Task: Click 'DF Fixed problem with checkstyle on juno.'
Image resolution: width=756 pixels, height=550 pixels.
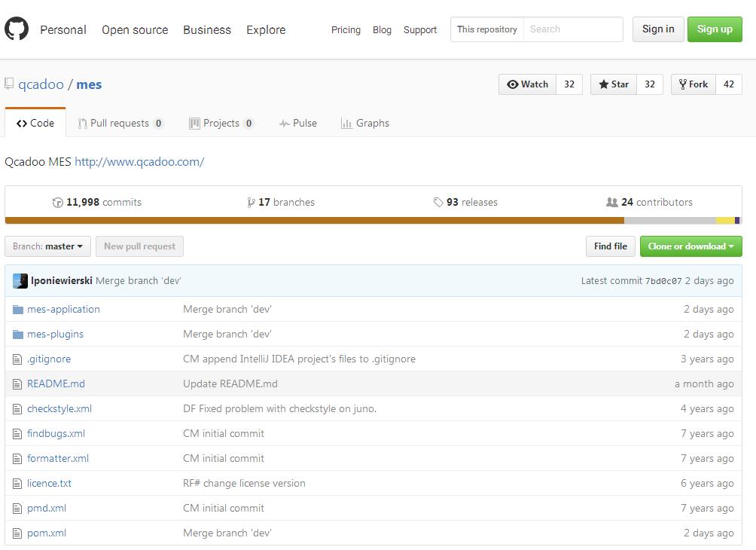Action: pyautogui.click(x=279, y=409)
